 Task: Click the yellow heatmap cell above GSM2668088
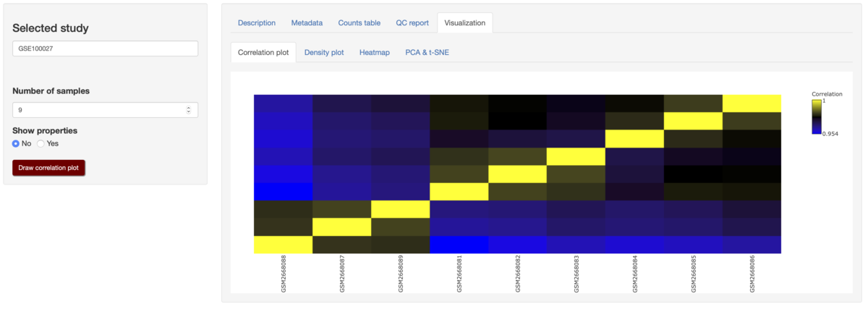(283, 245)
